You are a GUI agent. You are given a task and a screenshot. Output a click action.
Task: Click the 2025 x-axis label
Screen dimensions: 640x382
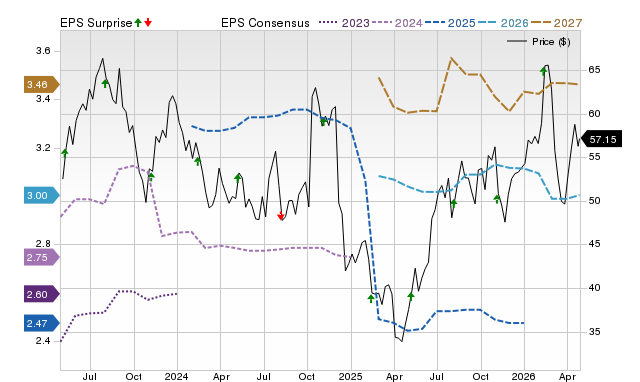coord(350,376)
